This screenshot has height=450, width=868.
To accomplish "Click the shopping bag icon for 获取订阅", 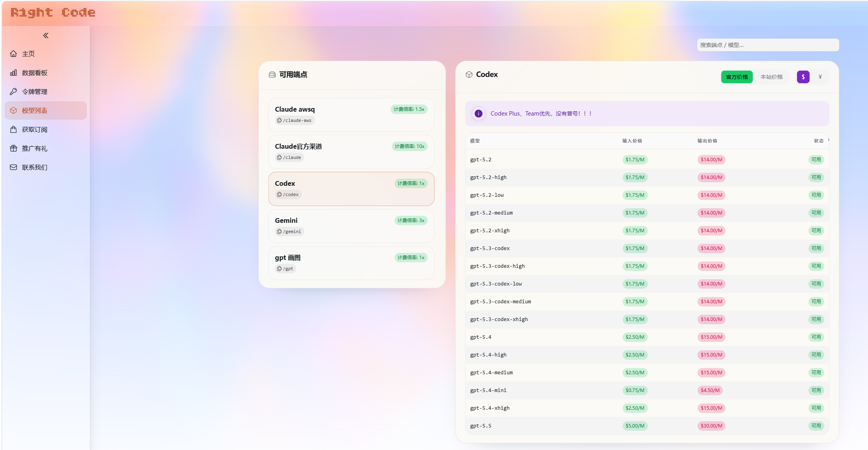I will click(x=13, y=129).
